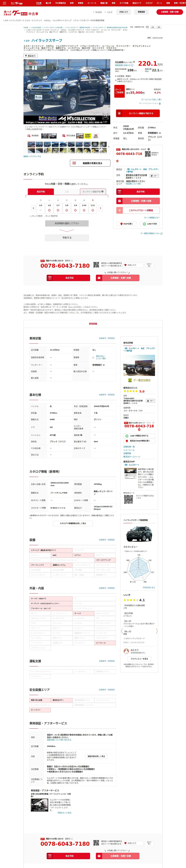Viewport: 186px width, 868px height.
Task: Click the 高画質の写真を見る button
Action: point(90,163)
